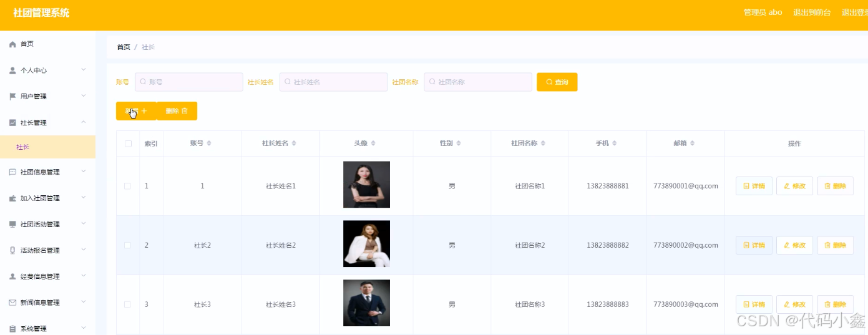Screen dimensions: 868x335
Task: Sort table by 社团名称 column arrows
Action: point(543,143)
